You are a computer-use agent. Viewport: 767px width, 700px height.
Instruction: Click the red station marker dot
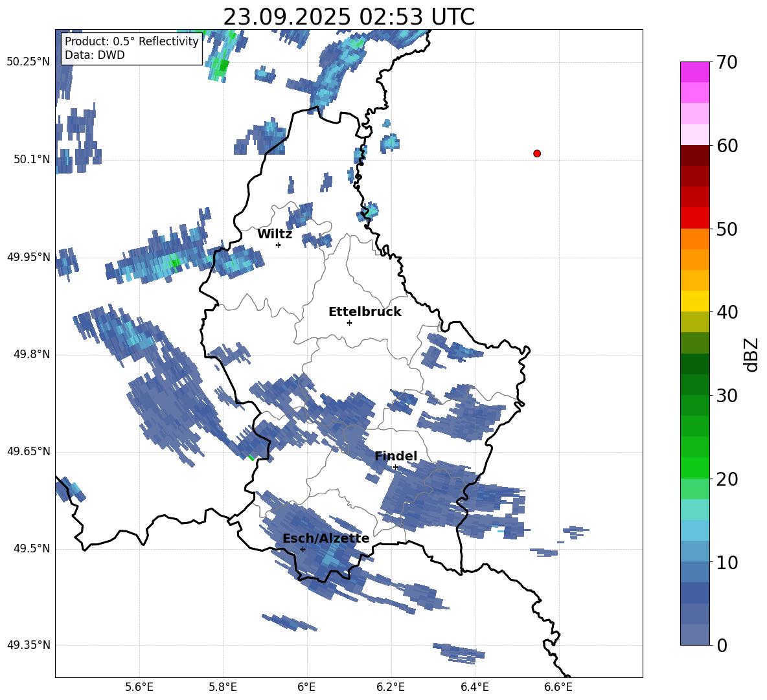click(537, 153)
